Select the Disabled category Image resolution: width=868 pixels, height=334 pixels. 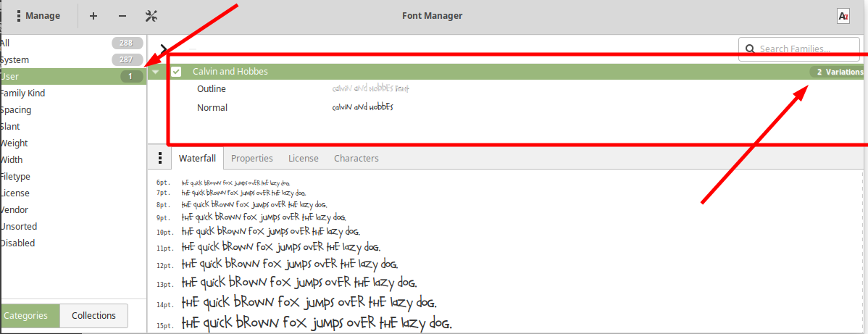(72, 243)
